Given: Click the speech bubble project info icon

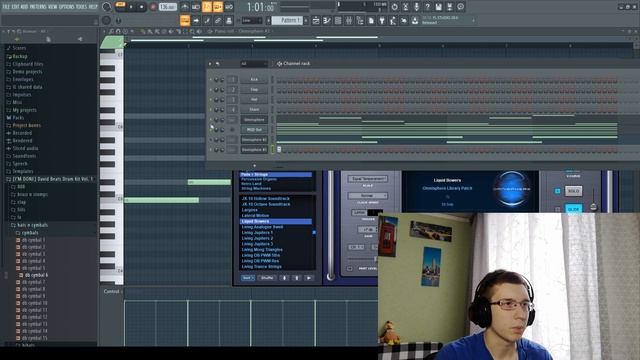Looking at the screenshot, I should point(460,7).
